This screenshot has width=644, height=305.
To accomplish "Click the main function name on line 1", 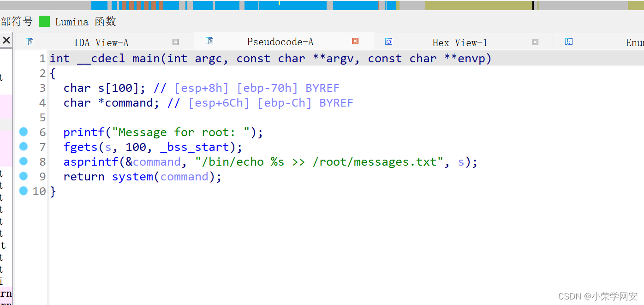I will tap(146, 59).
